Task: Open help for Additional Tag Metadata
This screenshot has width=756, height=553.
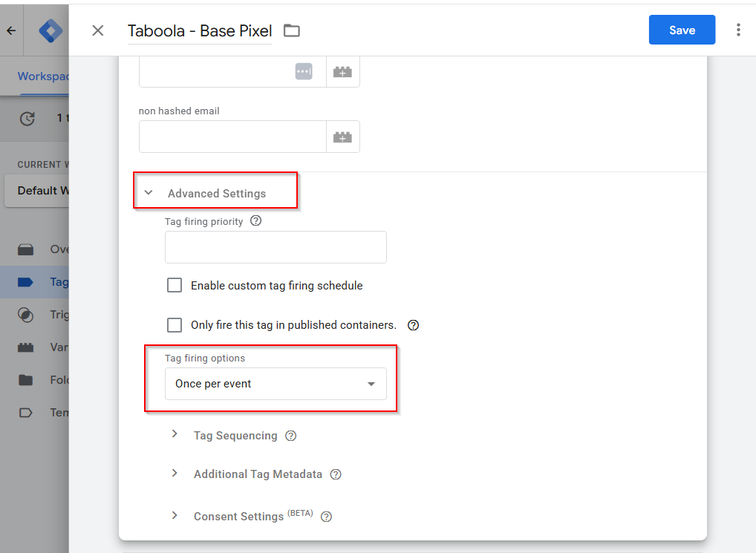Action: 336,474
